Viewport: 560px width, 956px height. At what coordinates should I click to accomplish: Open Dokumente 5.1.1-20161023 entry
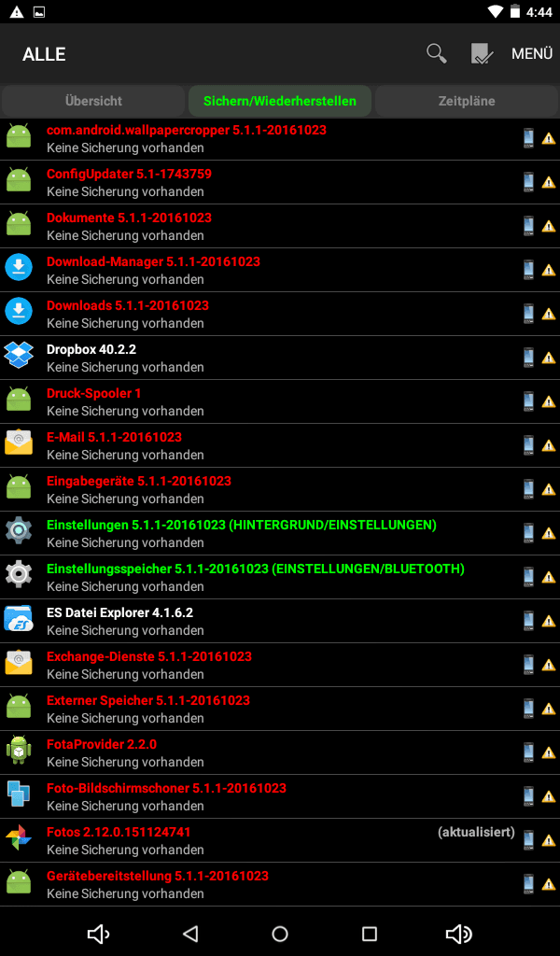point(280,226)
